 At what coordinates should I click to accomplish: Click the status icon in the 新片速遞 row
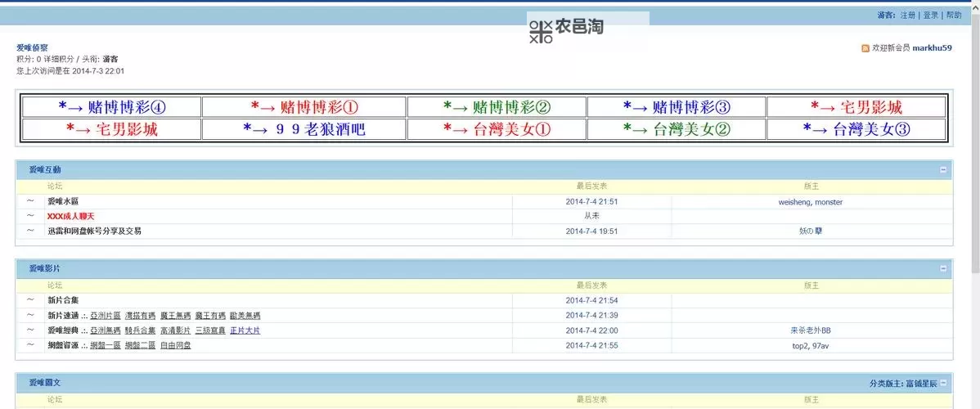pos(30,315)
